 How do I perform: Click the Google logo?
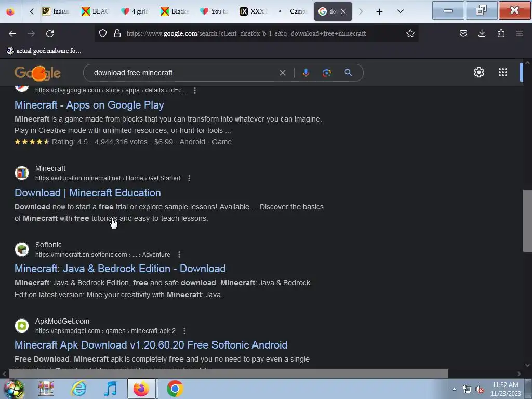click(37, 73)
